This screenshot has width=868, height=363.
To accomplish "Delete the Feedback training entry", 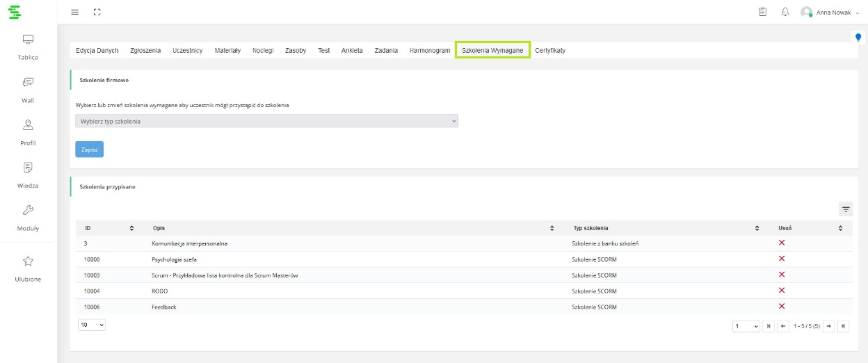I will tap(782, 307).
